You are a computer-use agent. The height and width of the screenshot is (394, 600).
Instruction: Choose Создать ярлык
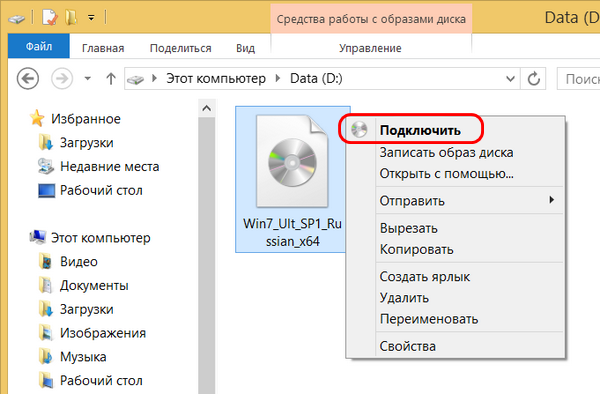coord(456,277)
